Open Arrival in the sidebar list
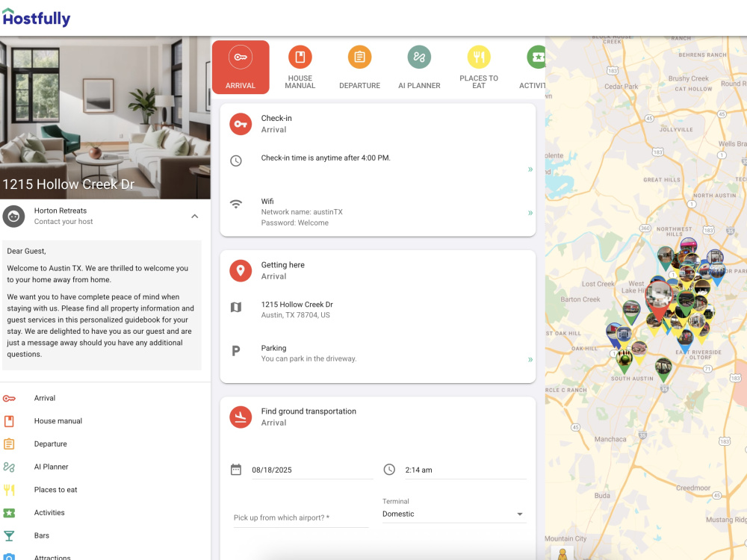The height and width of the screenshot is (560, 747). (45, 398)
